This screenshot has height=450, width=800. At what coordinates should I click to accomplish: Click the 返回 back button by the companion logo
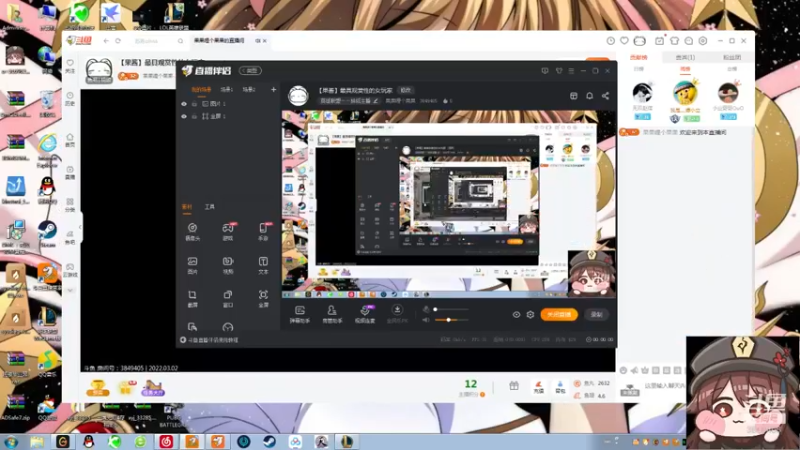251,71
